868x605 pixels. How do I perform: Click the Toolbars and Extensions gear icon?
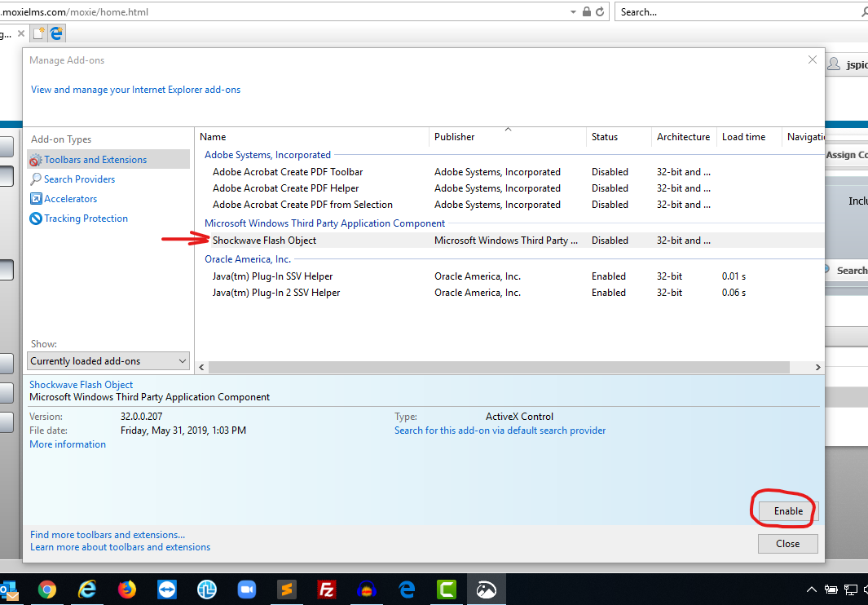35,160
